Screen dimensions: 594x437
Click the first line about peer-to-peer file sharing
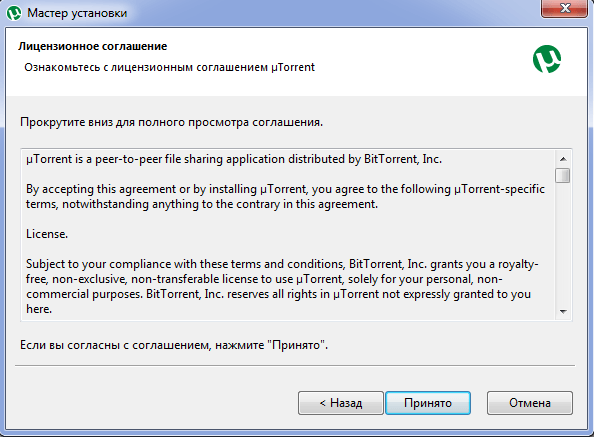234,159
